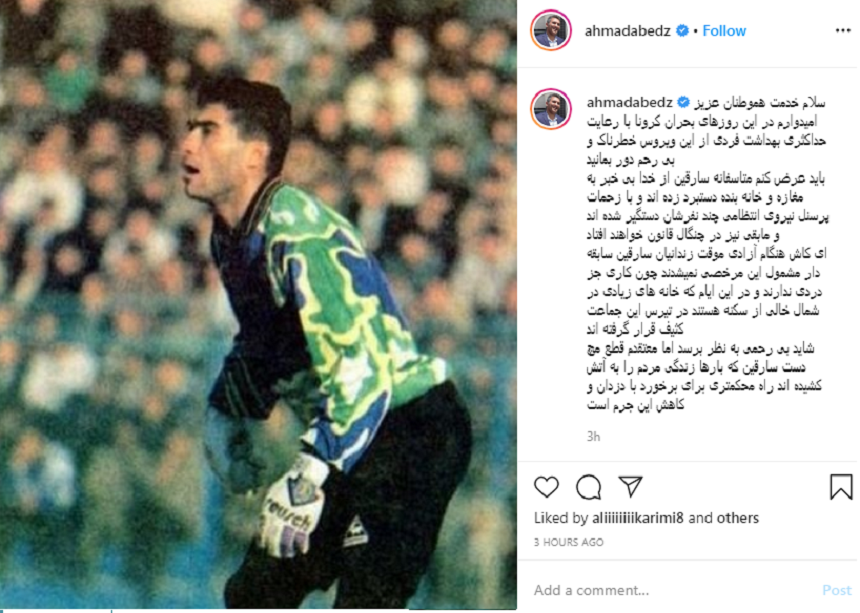Open the ahmadabedz profile from the header username
The height and width of the screenshot is (613, 860).
click(x=627, y=31)
